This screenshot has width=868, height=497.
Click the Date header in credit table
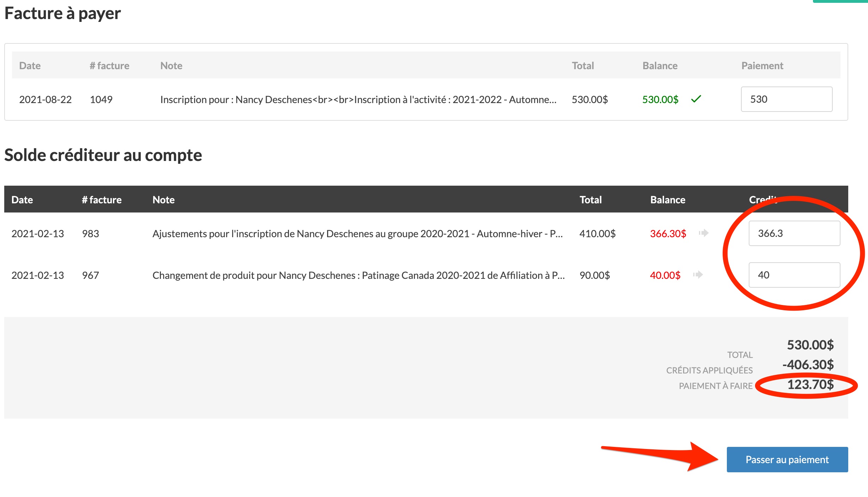[22, 200]
